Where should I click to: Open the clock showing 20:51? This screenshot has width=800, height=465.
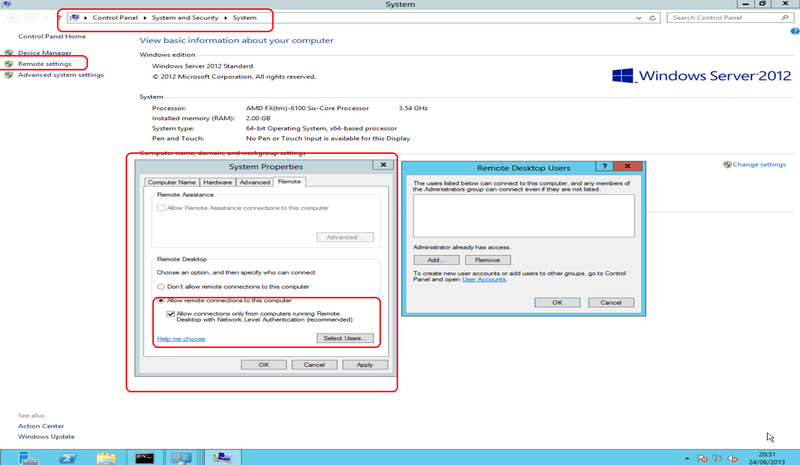767,458
